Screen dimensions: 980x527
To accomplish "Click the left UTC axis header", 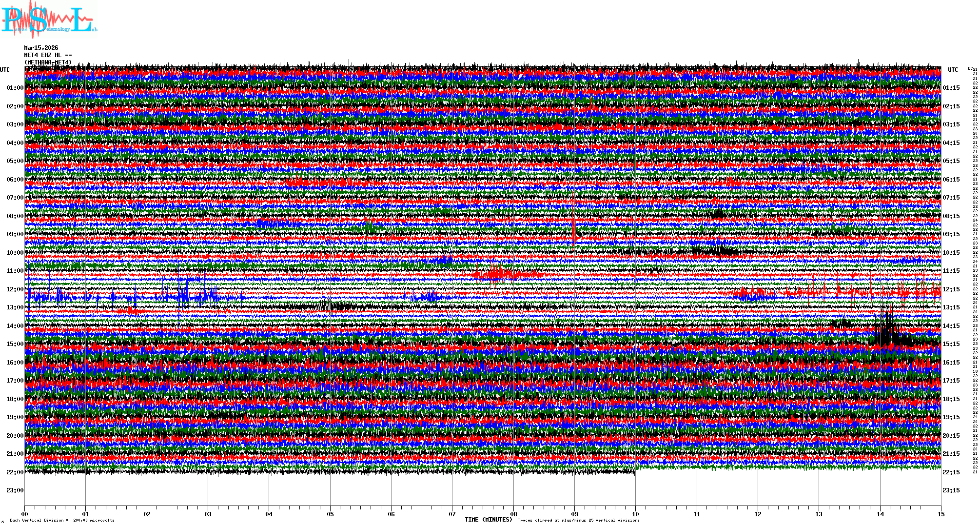I will (5, 70).
